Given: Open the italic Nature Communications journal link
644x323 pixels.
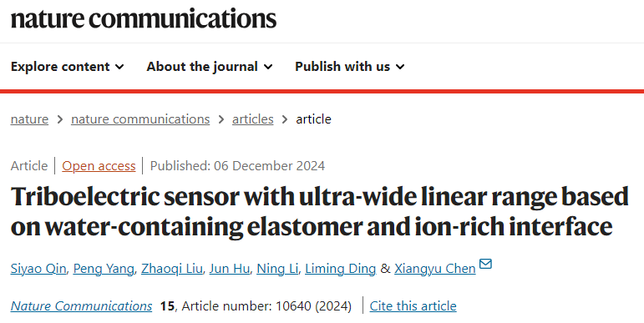Looking at the screenshot, I should (x=81, y=305).
